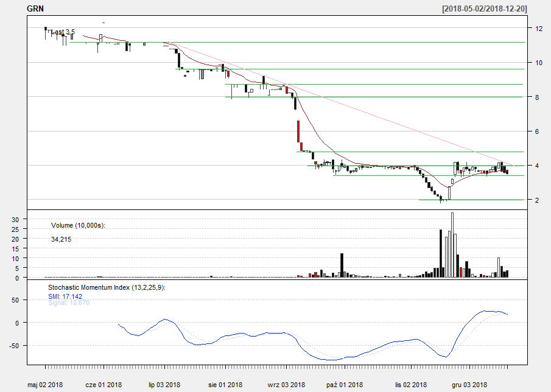Click the SMI axis label 50 beside the SMI panel
551x392 pixels.
[15, 300]
